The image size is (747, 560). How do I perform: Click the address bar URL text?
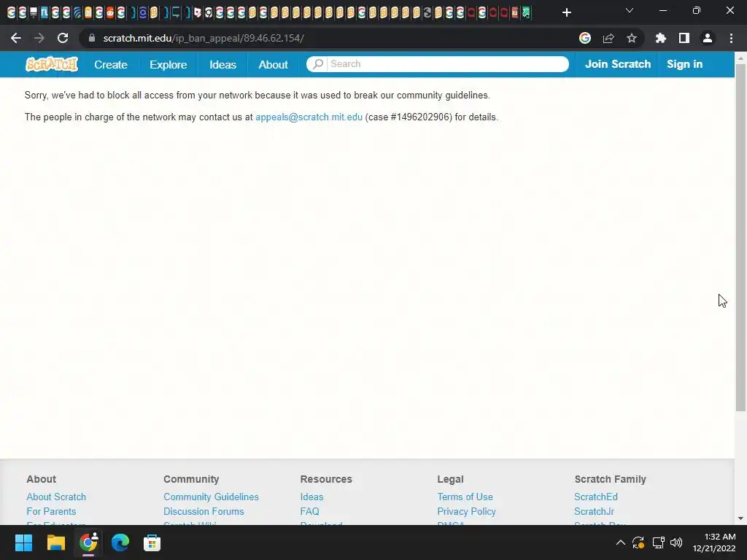pos(204,38)
